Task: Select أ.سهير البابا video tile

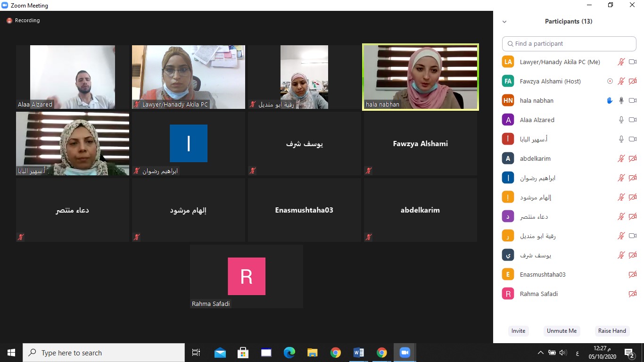Action: point(73,144)
